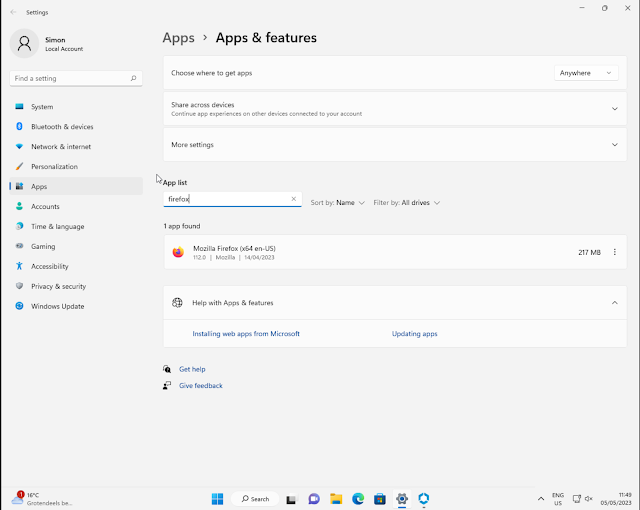Click the Accounts person icon
Viewport: 640px width, 510px height.
point(19,206)
